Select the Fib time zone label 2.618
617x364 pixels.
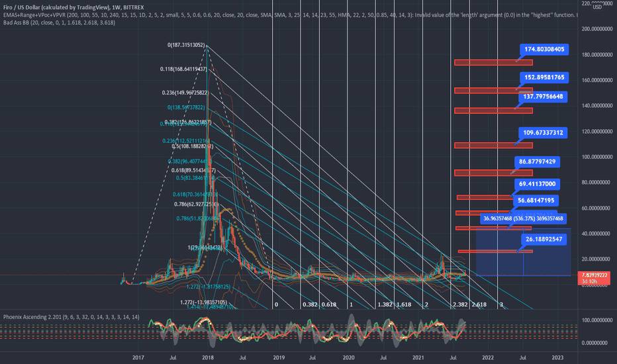(479, 304)
